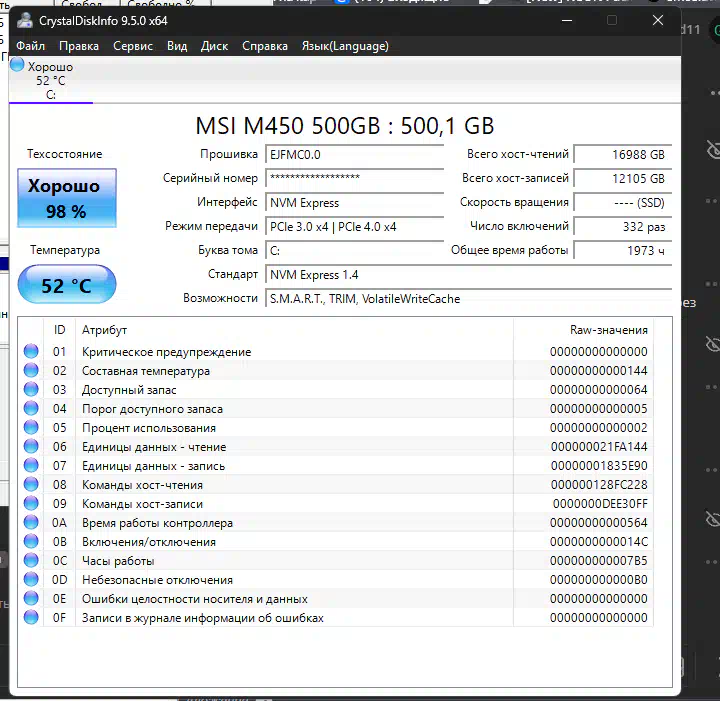
Task: Click status orb for Команды хост-записи row
Action: tap(31, 504)
